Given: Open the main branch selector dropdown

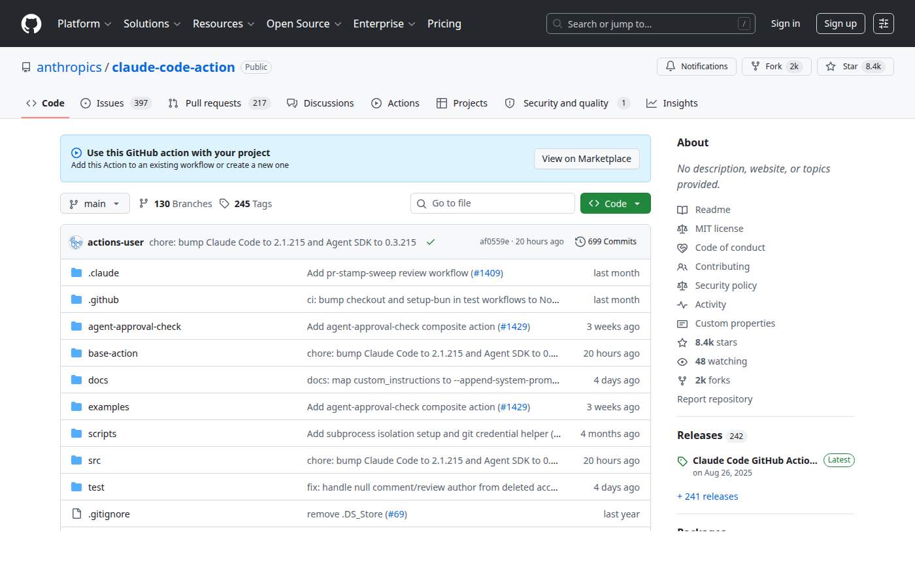Looking at the screenshot, I should point(95,204).
